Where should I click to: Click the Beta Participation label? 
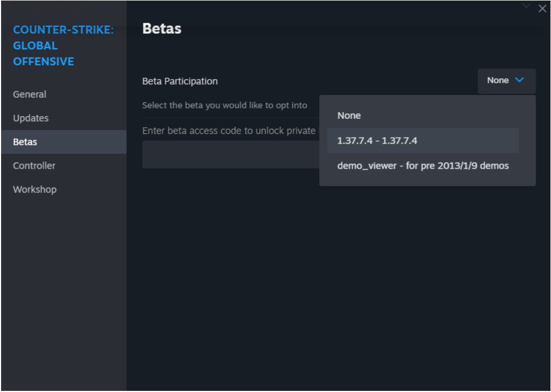tap(180, 81)
